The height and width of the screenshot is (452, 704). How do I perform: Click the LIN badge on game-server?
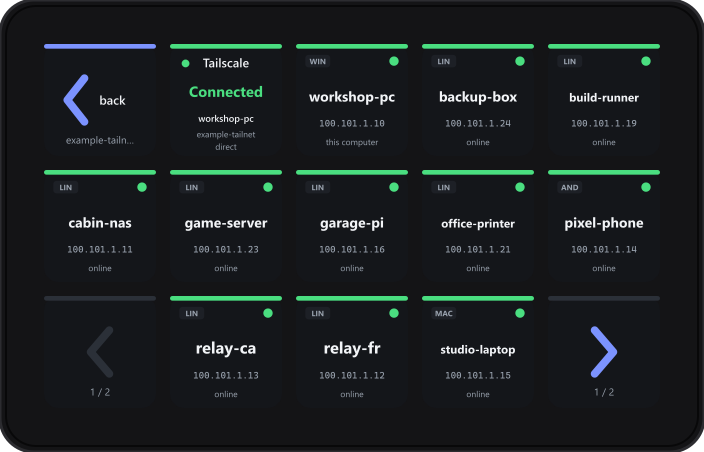tap(192, 188)
